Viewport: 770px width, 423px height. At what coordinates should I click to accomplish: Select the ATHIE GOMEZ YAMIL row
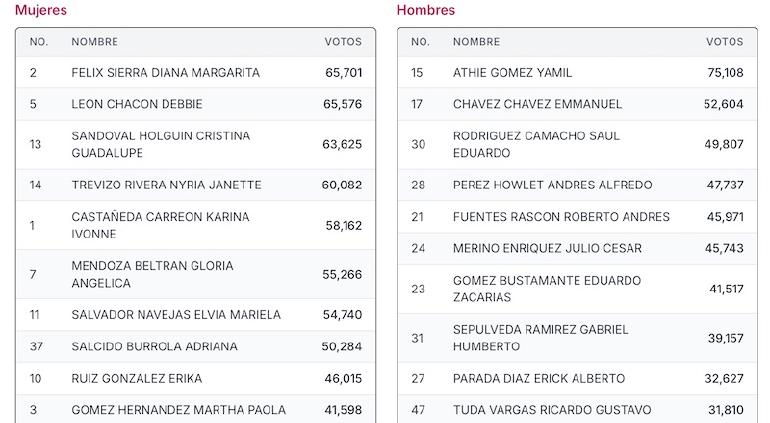coord(578,73)
